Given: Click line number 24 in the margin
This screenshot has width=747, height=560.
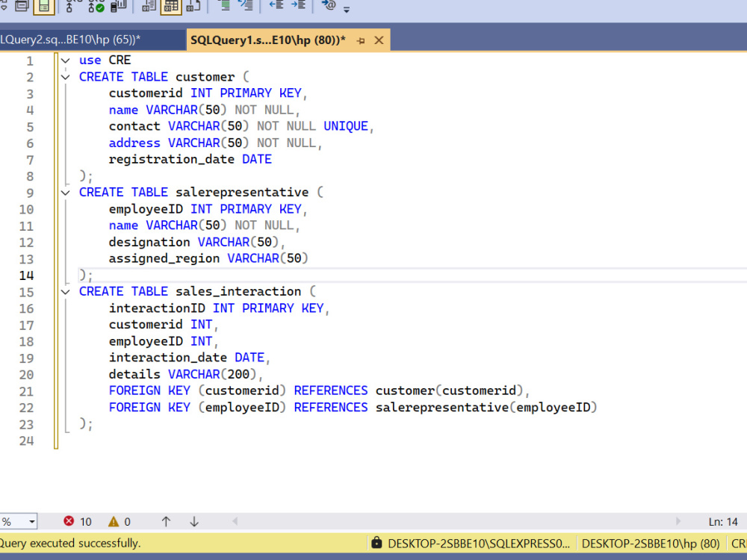Looking at the screenshot, I should tap(27, 441).
